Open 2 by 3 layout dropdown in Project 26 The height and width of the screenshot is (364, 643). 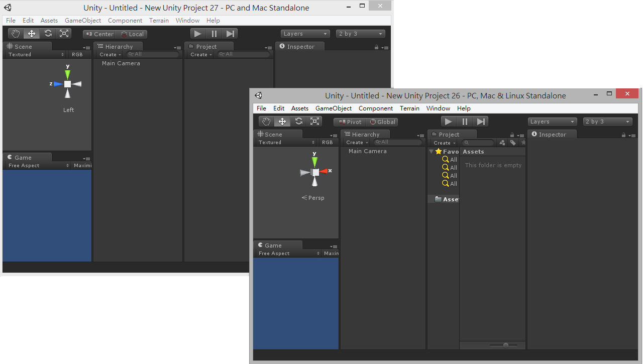pos(607,122)
